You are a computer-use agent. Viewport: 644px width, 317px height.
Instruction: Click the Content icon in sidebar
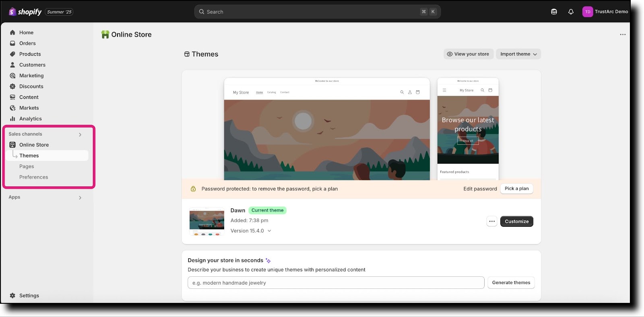pyautogui.click(x=12, y=97)
